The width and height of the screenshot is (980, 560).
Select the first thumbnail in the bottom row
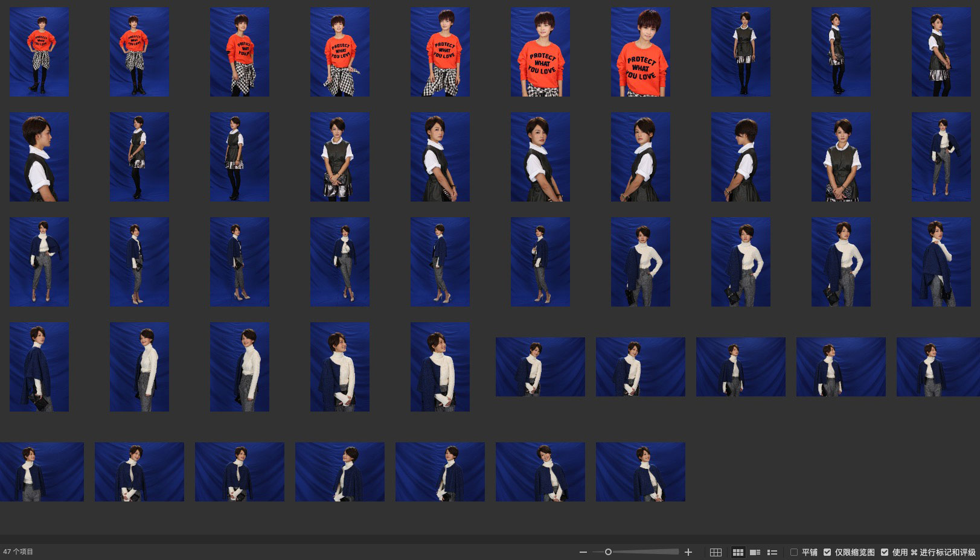tap(42, 472)
